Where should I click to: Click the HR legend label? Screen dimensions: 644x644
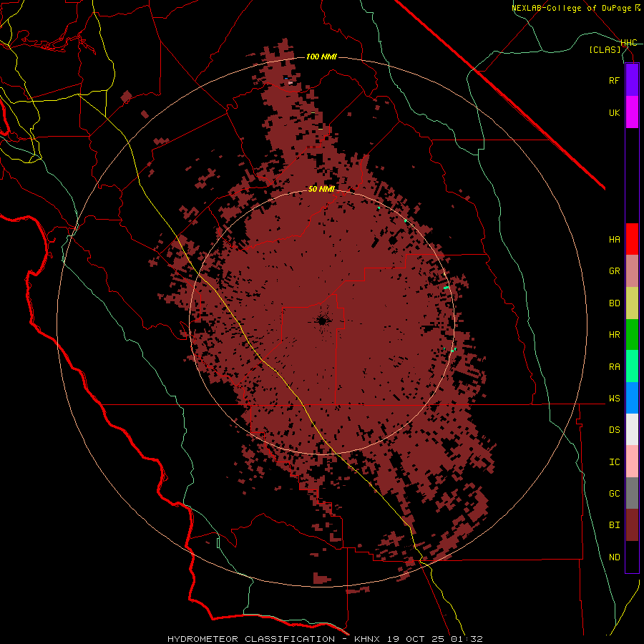[x=615, y=335]
